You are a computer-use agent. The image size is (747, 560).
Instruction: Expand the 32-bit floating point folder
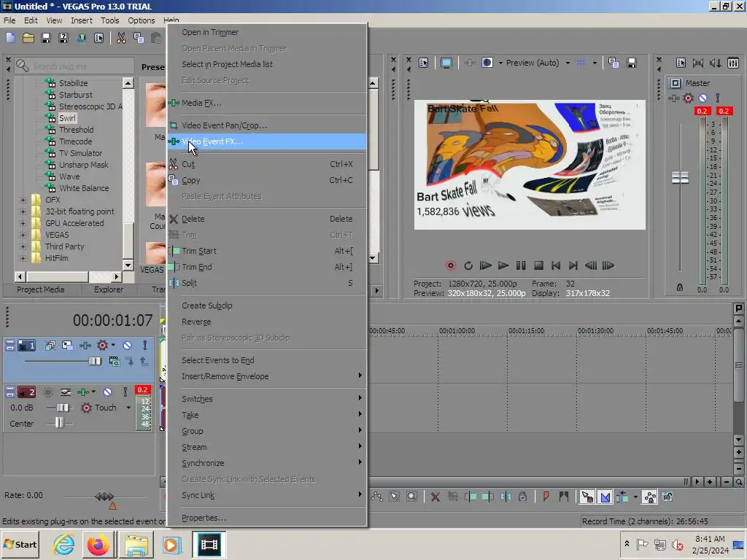pyautogui.click(x=23, y=211)
